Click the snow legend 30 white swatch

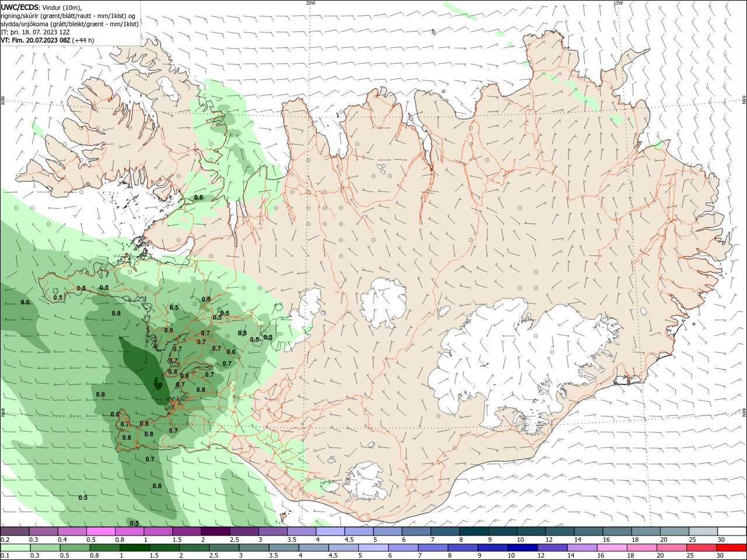coord(732,531)
